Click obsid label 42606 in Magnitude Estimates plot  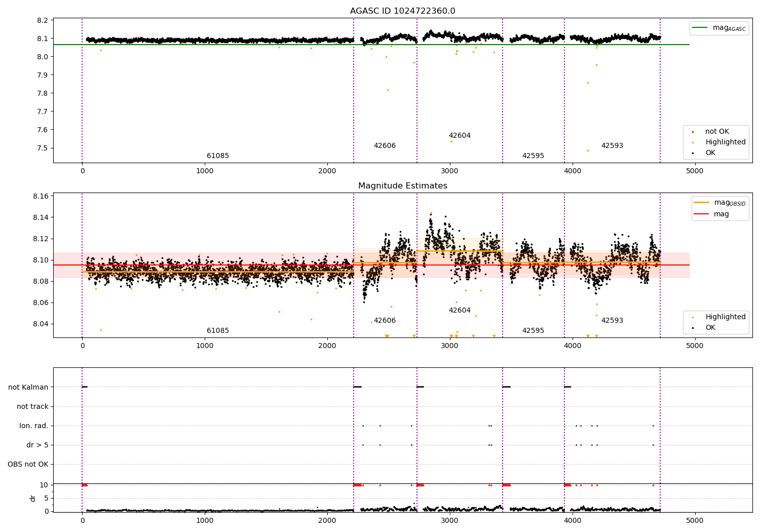tap(385, 321)
